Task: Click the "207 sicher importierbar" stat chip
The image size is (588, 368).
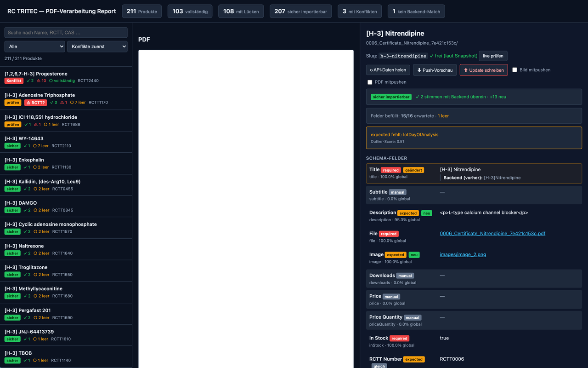Action: (300, 11)
